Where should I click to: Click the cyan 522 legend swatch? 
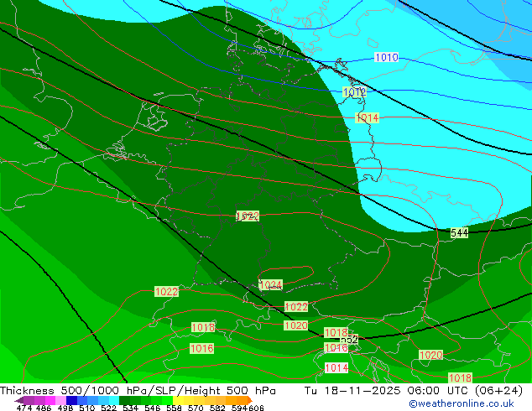[114, 400]
